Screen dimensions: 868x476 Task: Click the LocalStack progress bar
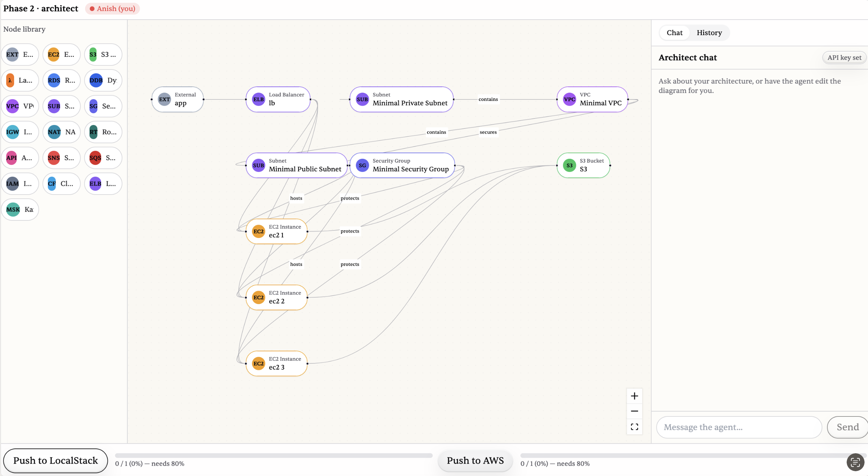tap(274, 455)
